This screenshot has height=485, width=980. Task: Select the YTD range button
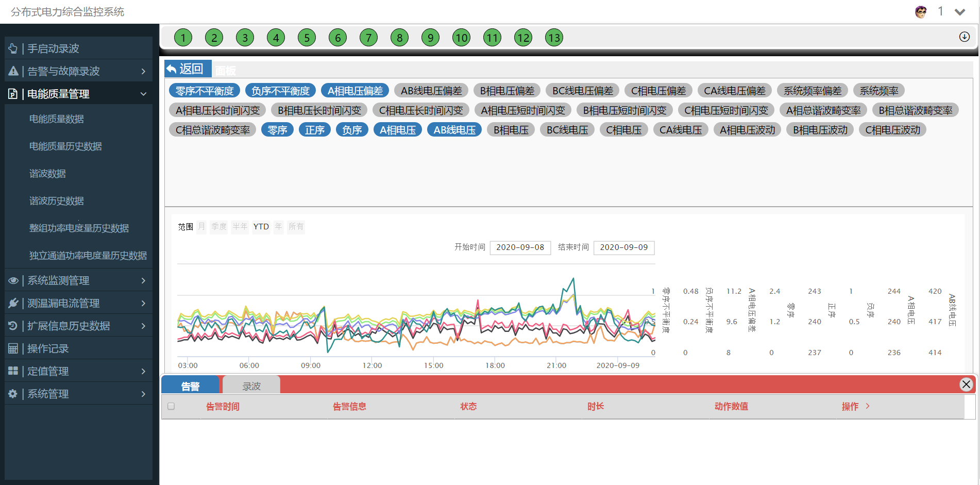(x=261, y=227)
